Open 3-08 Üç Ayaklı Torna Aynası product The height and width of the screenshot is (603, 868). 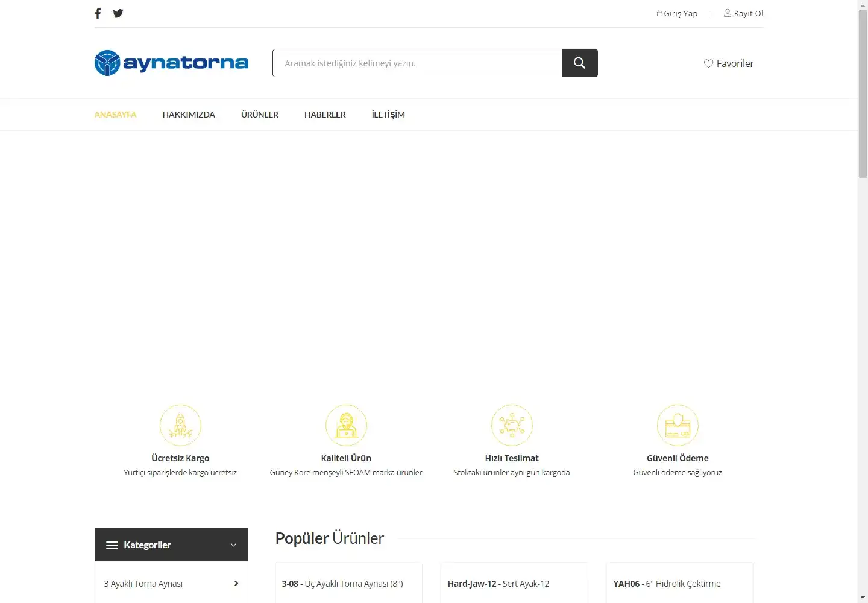point(342,583)
